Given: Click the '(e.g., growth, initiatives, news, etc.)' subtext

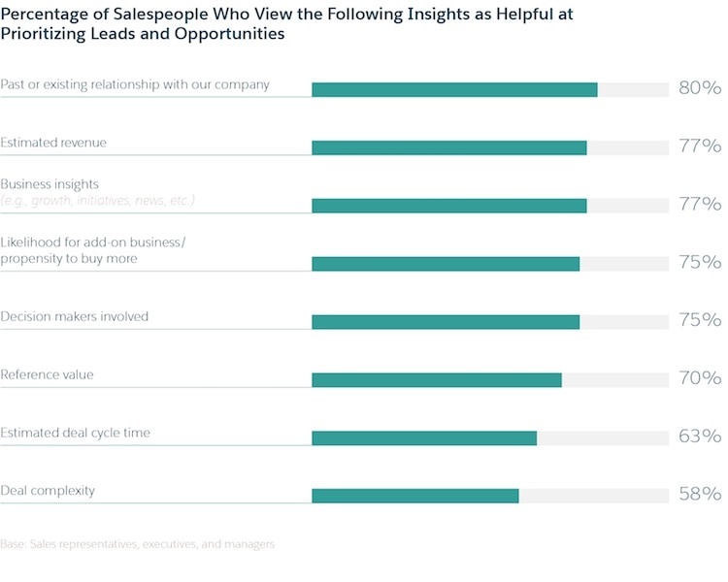Looking at the screenshot, I should pos(97,200).
